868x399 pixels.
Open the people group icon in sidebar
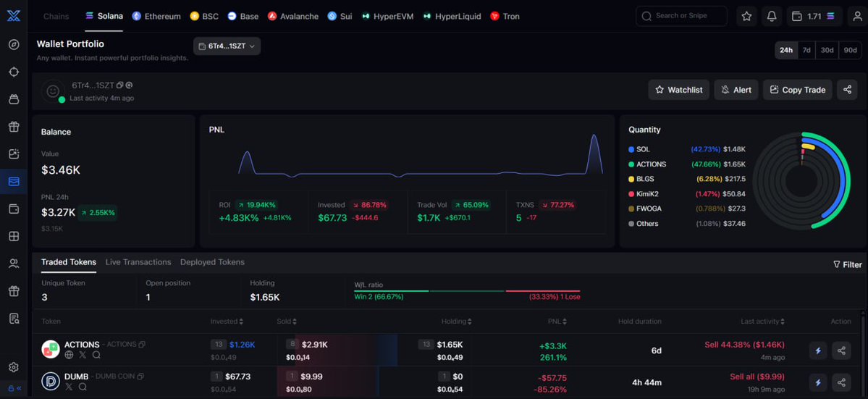(x=14, y=264)
